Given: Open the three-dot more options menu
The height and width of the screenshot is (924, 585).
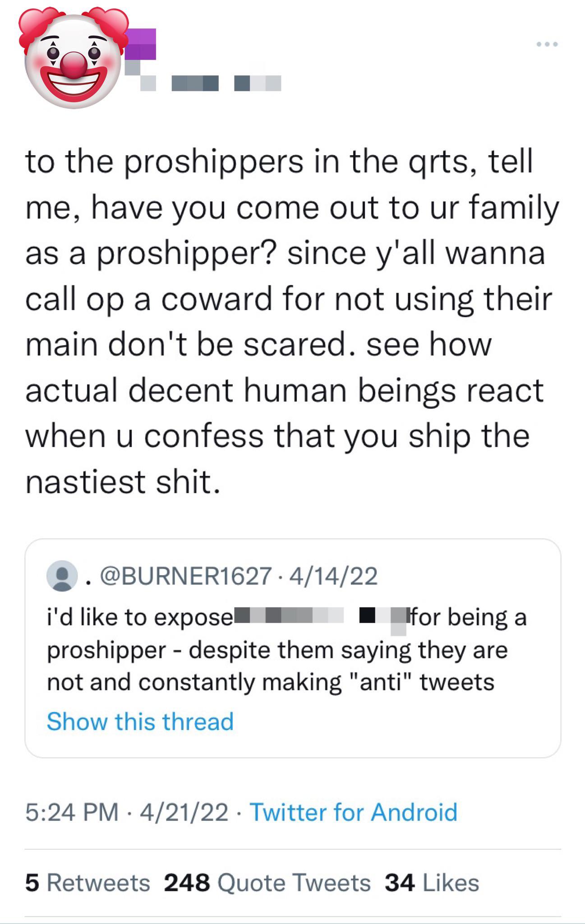Looking at the screenshot, I should pyautogui.click(x=547, y=44).
